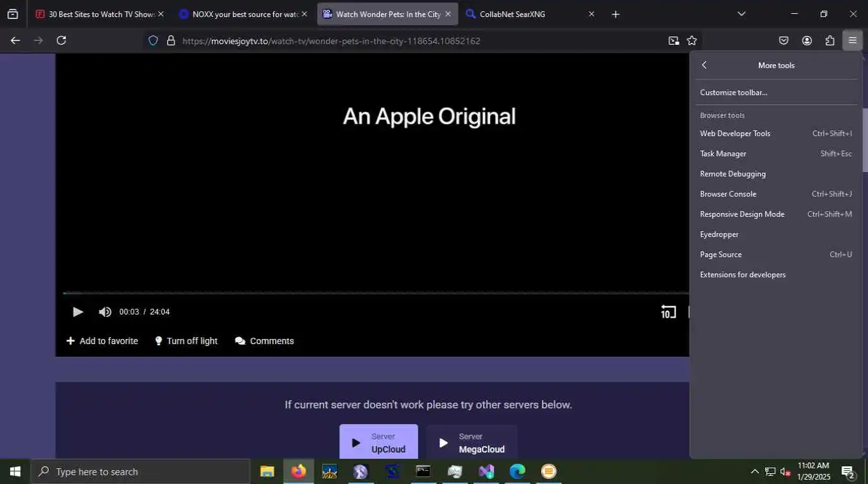Play the video with the play button
Image resolution: width=868 pixels, height=484 pixels.
click(78, 311)
